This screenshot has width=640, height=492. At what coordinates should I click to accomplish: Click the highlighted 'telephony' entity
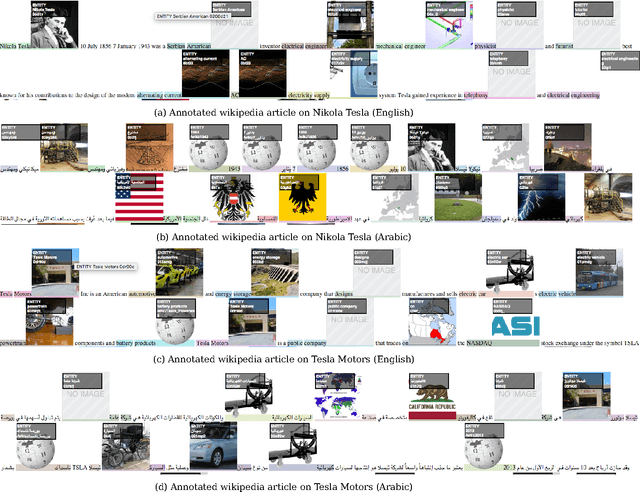[x=476, y=95]
